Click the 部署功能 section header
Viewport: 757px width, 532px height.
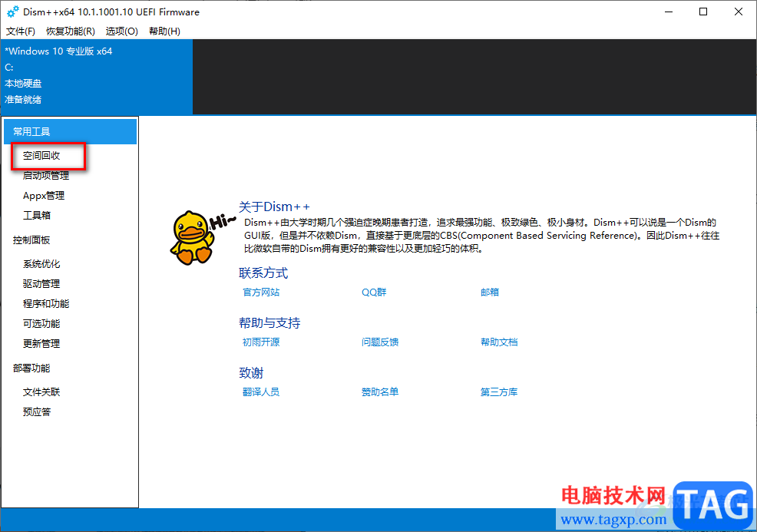click(31, 368)
